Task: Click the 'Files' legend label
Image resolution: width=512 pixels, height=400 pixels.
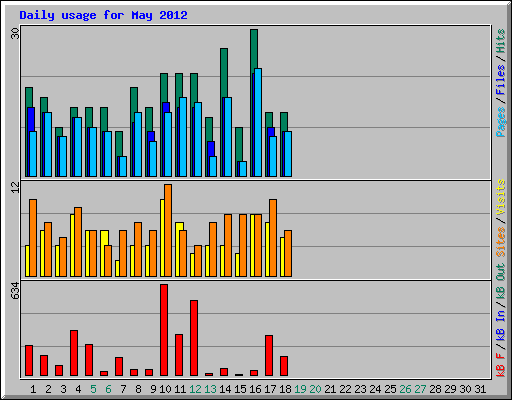Action: (500, 80)
